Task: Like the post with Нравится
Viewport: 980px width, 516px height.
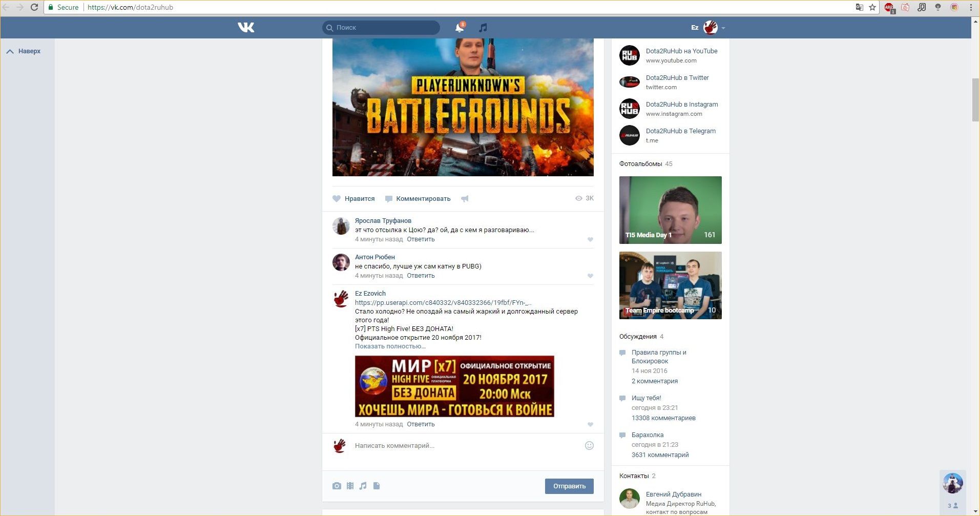Action: 353,199
